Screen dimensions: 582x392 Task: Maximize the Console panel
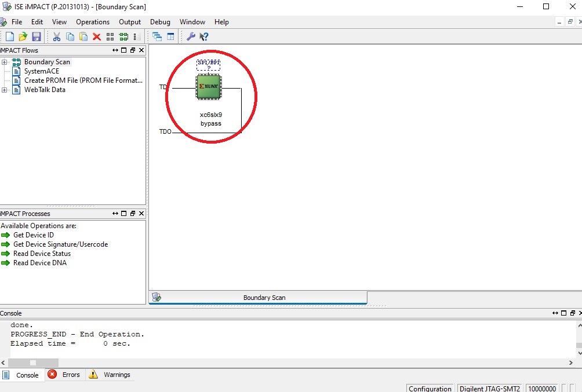tap(564, 313)
